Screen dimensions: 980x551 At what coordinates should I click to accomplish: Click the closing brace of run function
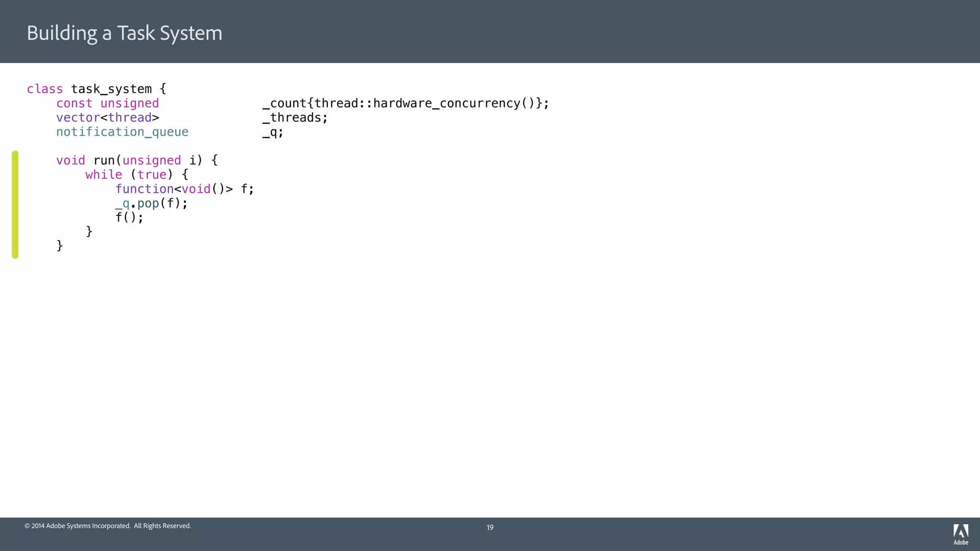[60, 246]
